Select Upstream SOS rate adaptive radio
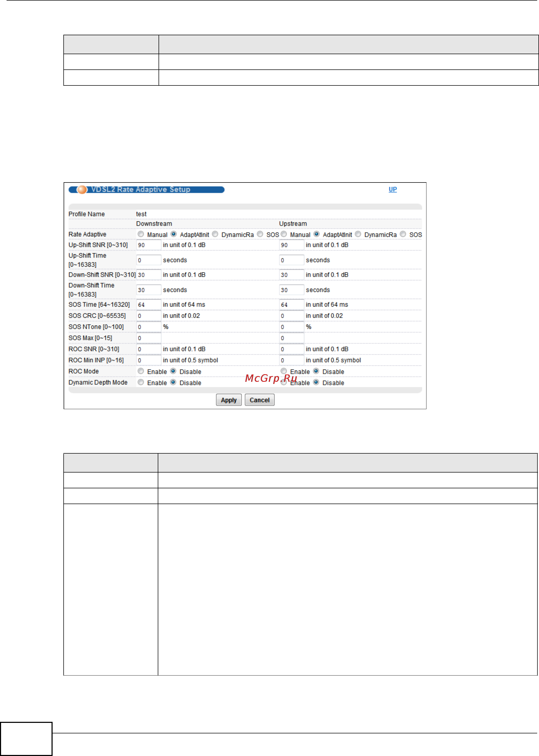 (x=403, y=234)
